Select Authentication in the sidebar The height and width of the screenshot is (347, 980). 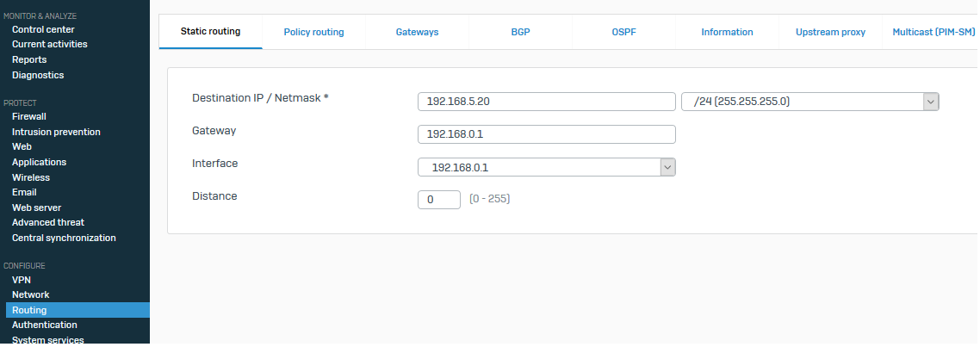point(45,325)
